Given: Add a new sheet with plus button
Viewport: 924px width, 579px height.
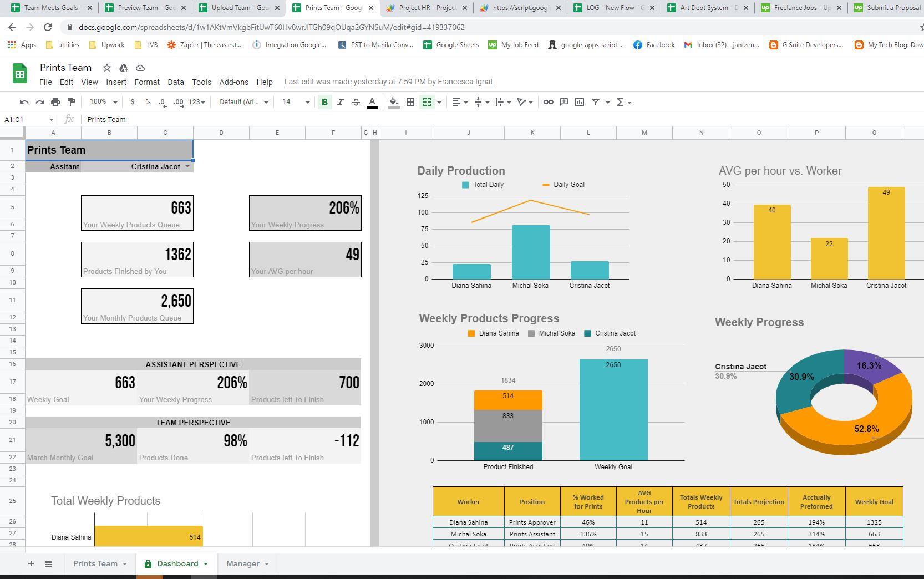Looking at the screenshot, I should [31, 563].
